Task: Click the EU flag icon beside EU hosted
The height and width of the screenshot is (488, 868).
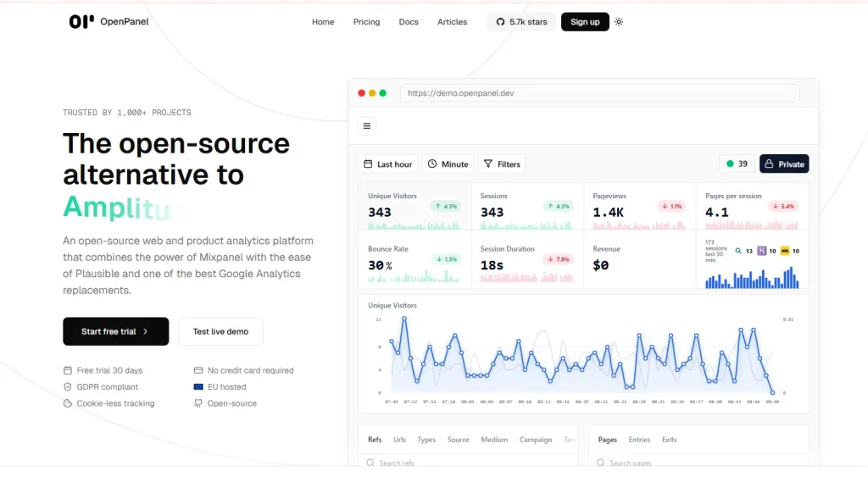Action: 198,386
